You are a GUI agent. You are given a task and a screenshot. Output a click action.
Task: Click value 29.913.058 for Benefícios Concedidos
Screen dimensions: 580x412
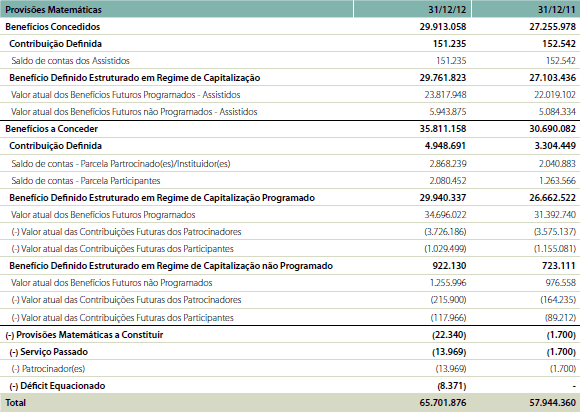443,27
